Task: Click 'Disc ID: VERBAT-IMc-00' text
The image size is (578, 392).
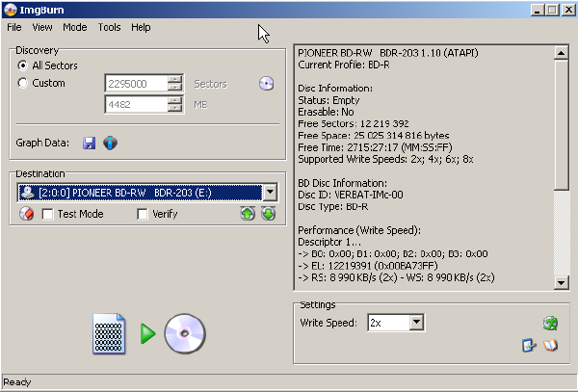Action: coord(351,195)
